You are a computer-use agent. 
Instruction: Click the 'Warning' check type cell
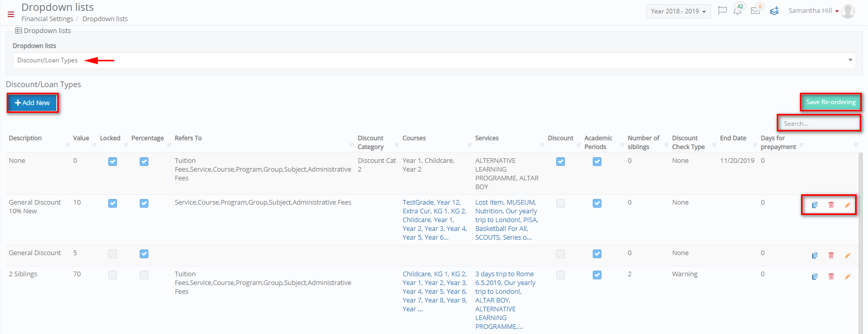[x=685, y=274]
